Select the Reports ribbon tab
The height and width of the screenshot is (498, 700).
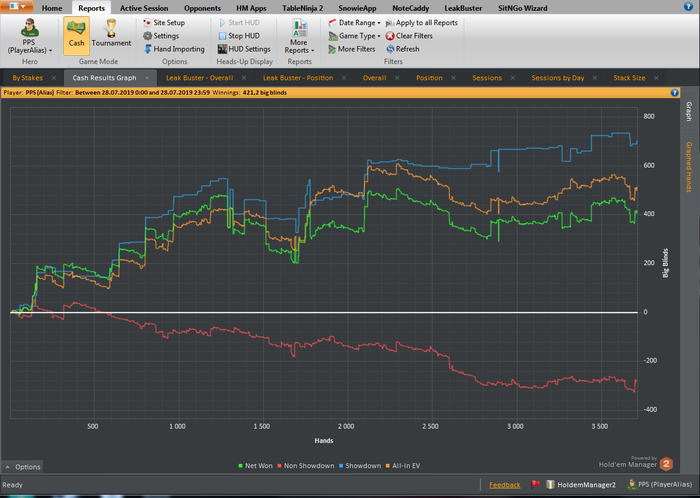[92, 8]
